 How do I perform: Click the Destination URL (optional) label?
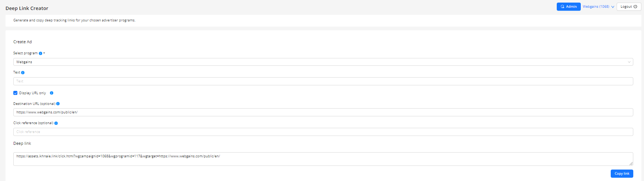[34, 104]
